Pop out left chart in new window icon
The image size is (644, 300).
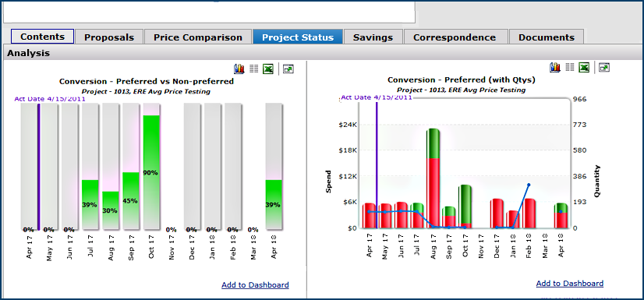(288, 69)
